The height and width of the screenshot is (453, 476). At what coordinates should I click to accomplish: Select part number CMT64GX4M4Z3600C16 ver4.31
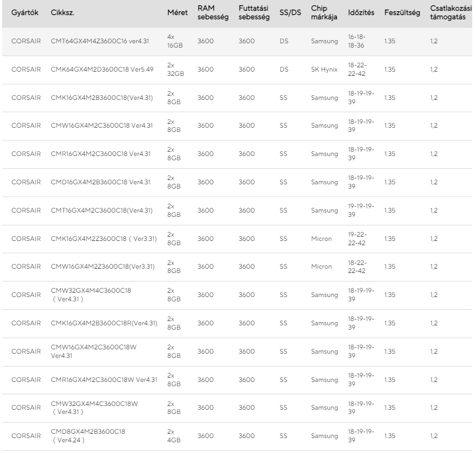click(x=100, y=41)
